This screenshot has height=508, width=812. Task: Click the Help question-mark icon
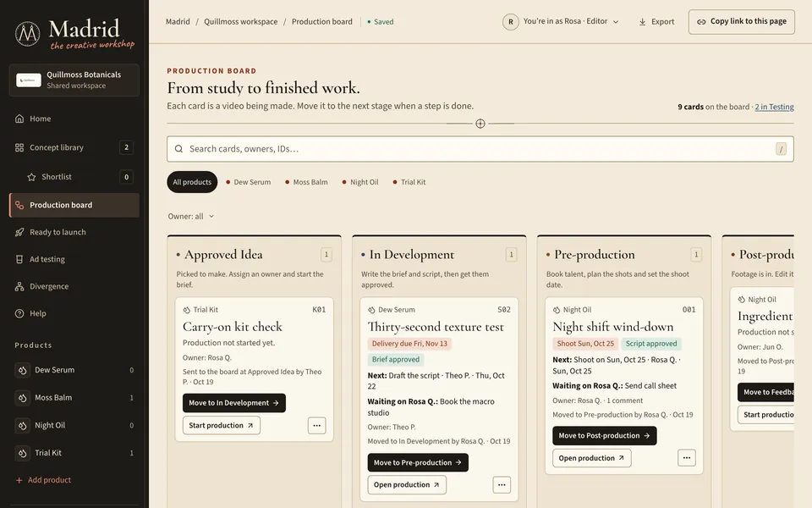coord(19,313)
